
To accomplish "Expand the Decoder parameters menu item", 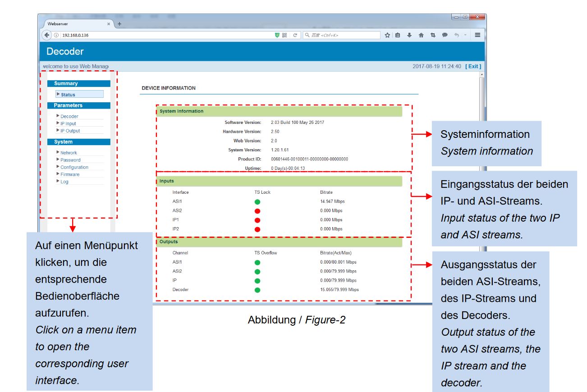I will (69, 116).
